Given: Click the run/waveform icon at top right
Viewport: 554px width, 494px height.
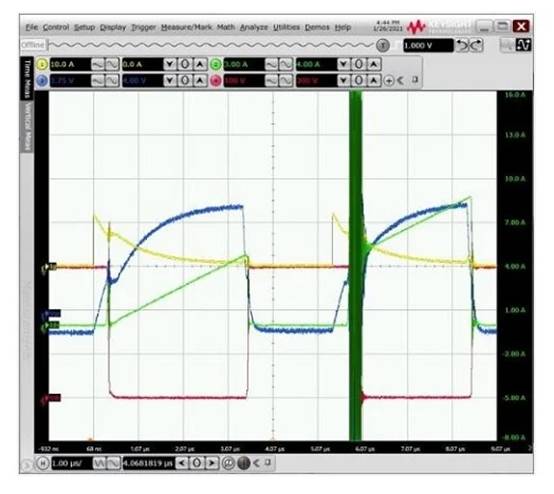Looking at the screenshot, I should tap(523, 45).
